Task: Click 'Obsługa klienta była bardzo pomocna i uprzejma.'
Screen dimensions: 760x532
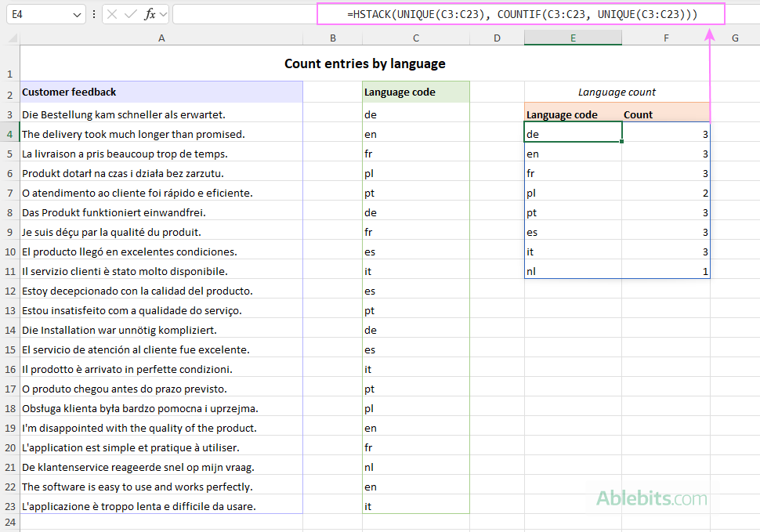Action: [x=140, y=408]
